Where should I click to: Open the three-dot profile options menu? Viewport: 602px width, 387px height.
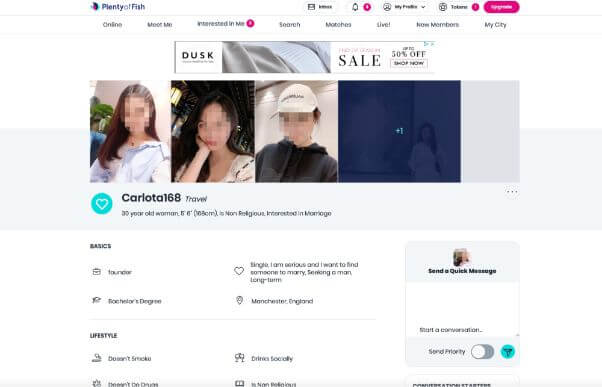pos(512,192)
